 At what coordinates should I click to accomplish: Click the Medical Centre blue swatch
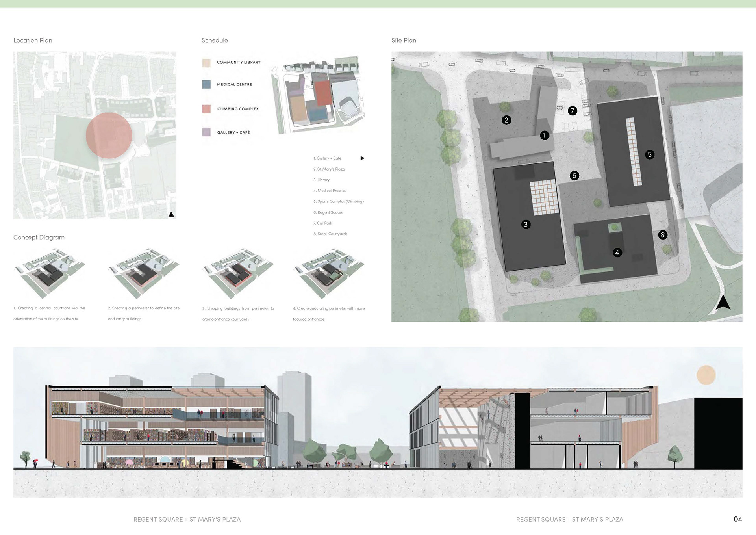point(206,84)
